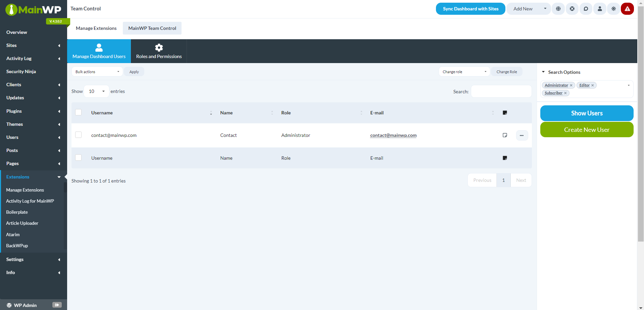
Task: Open BackWPup extension in sidebar
Action: click(x=17, y=246)
